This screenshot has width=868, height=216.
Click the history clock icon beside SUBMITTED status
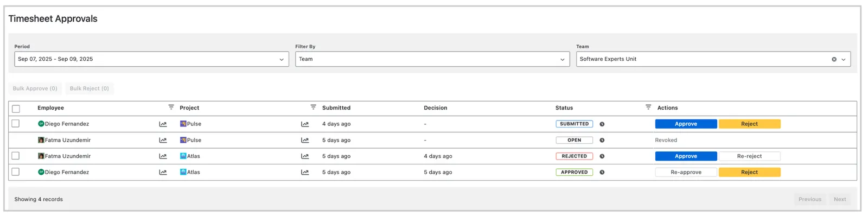[602, 124]
